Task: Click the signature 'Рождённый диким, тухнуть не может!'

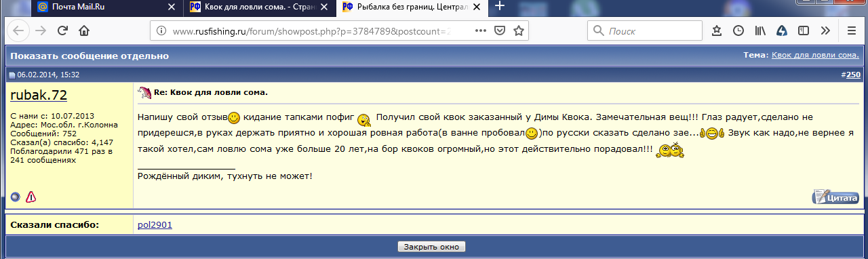Action: point(224,176)
